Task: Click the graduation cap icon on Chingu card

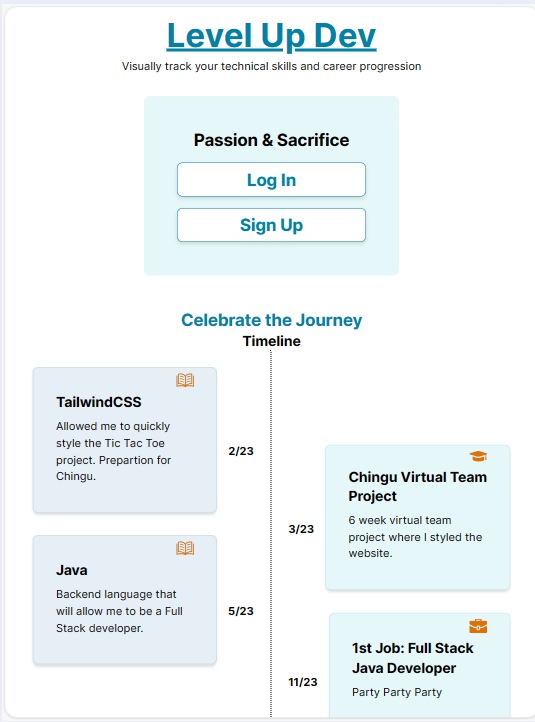Action: click(x=478, y=456)
